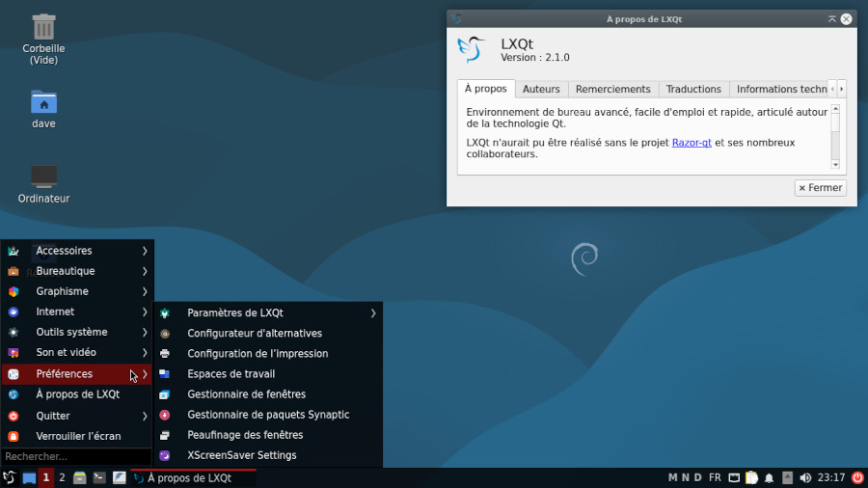Launch the file manager from the panel quicklaunch
Viewport: 868px width, 488px height.
[80, 477]
